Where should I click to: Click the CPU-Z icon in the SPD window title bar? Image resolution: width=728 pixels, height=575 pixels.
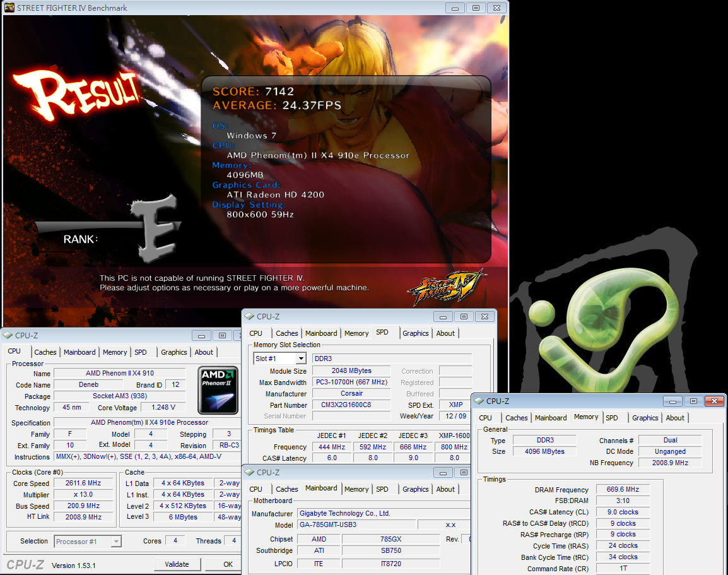pos(249,316)
